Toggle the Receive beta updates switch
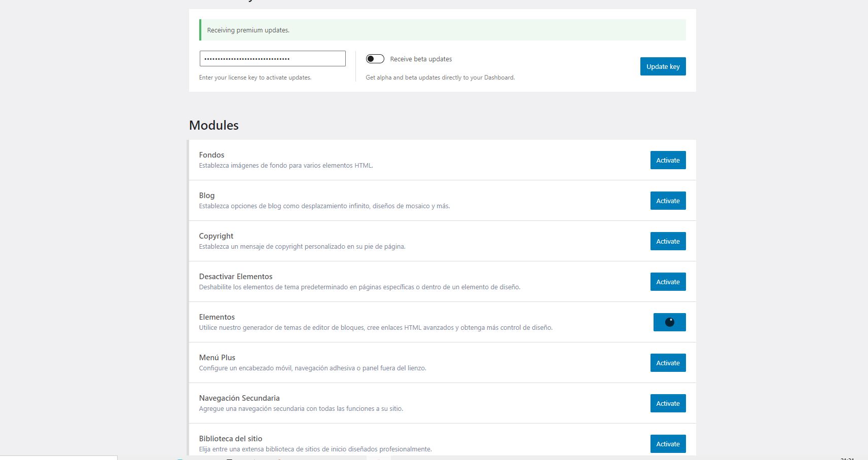 click(x=375, y=59)
